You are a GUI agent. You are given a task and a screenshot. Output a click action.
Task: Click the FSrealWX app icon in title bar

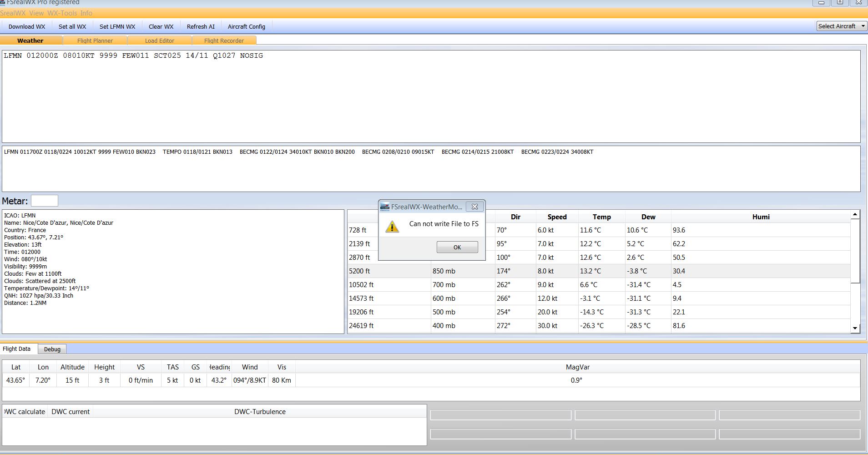pos(2,2)
